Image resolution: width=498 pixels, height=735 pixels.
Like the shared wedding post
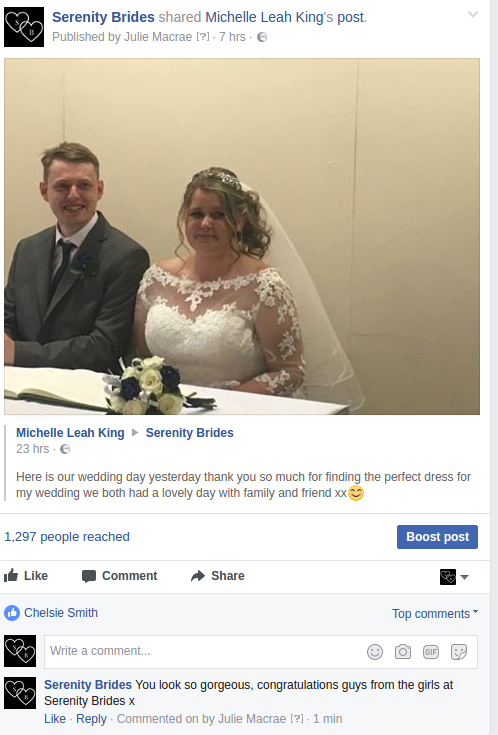[26, 576]
